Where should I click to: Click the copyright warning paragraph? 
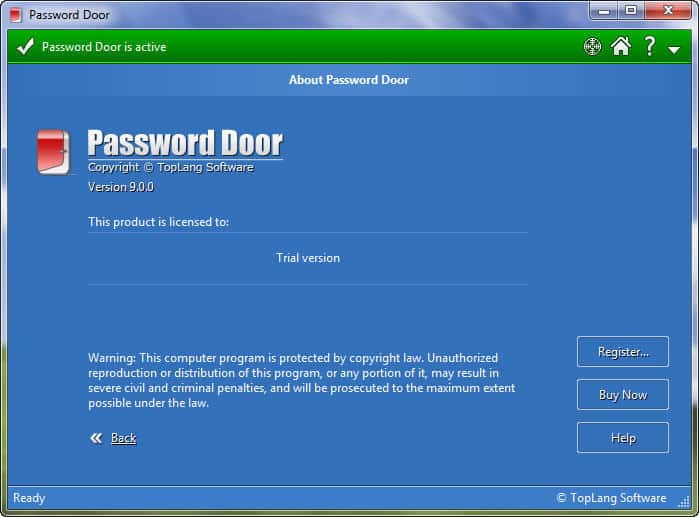click(x=302, y=381)
